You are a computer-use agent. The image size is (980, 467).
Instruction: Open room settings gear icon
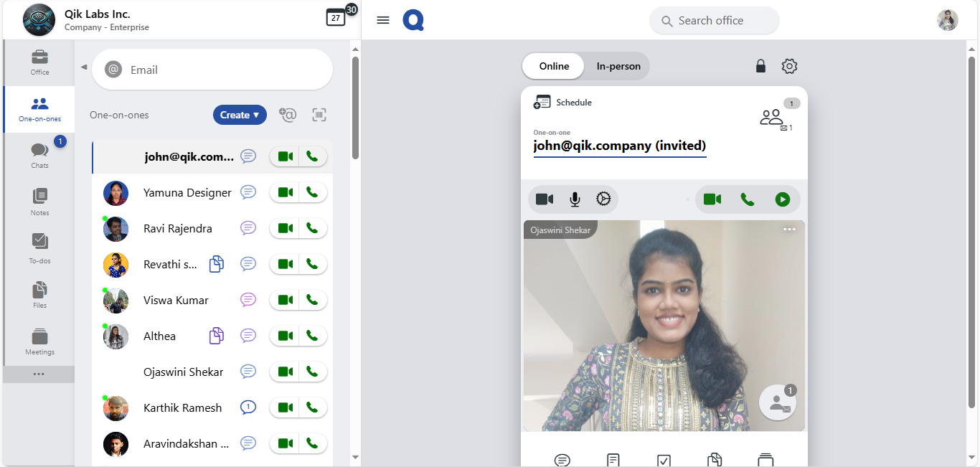pos(789,66)
